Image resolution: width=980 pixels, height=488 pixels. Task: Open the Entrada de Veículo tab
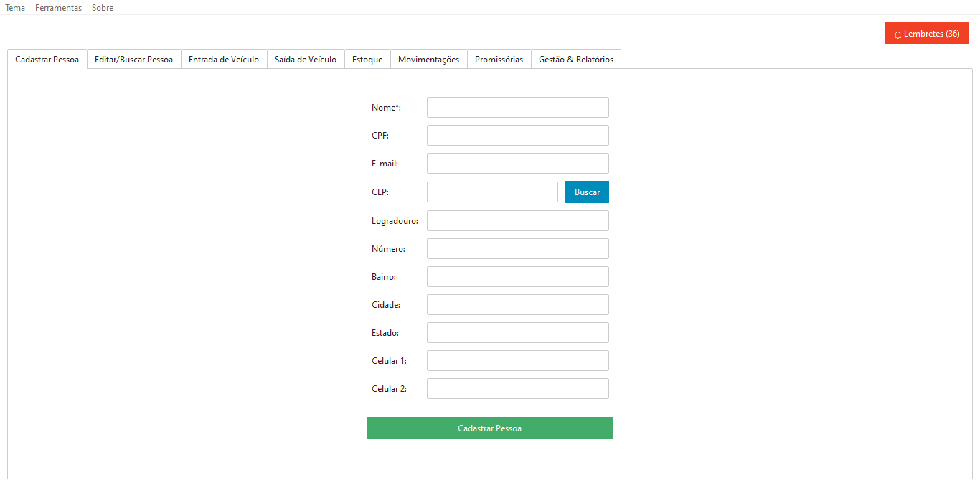point(224,60)
